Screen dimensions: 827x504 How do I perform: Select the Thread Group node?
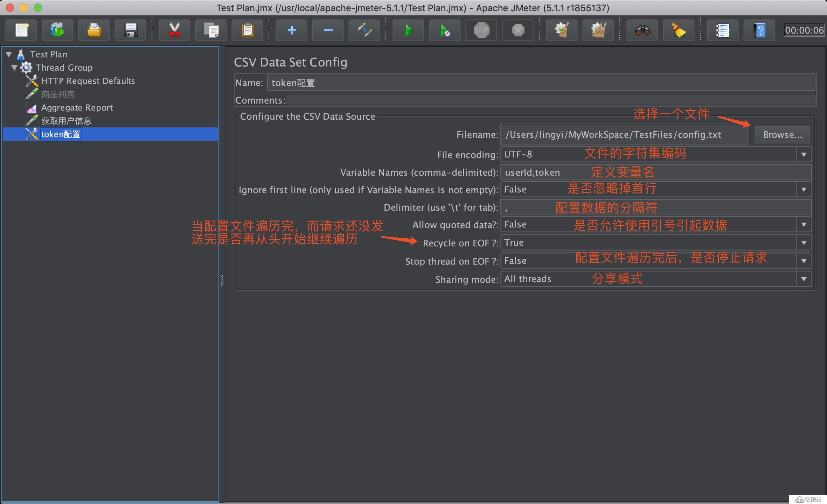(64, 68)
